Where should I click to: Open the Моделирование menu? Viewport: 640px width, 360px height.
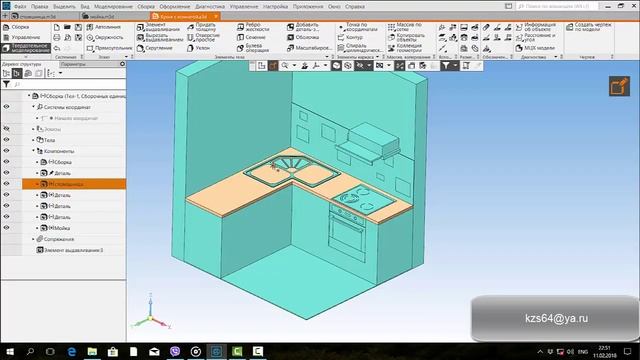113,7
